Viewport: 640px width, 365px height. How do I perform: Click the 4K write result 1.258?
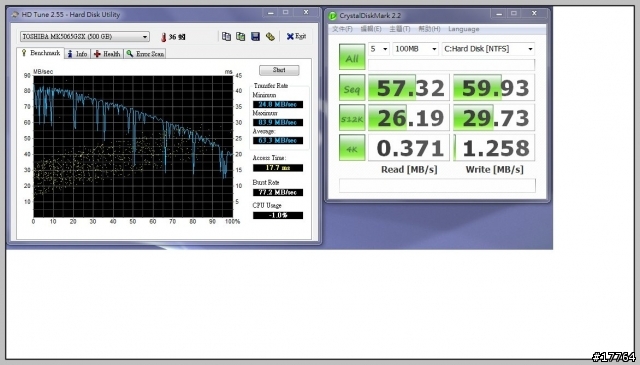coord(494,148)
